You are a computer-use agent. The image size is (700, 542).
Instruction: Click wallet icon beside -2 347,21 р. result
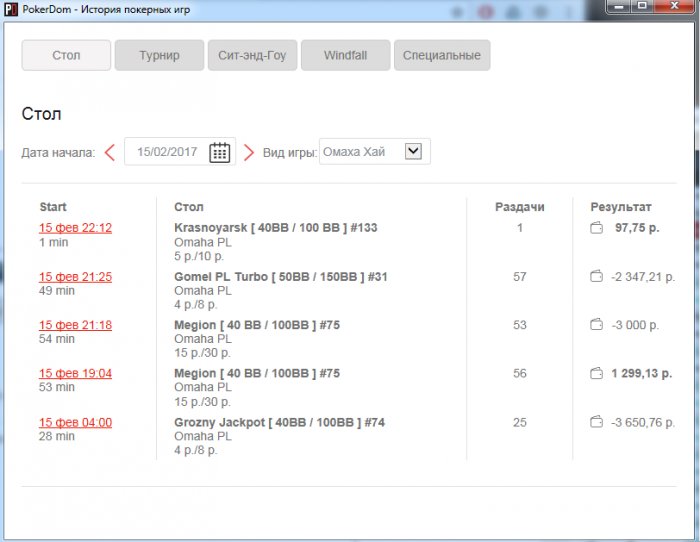pyautogui.click(x=596, y=276)
